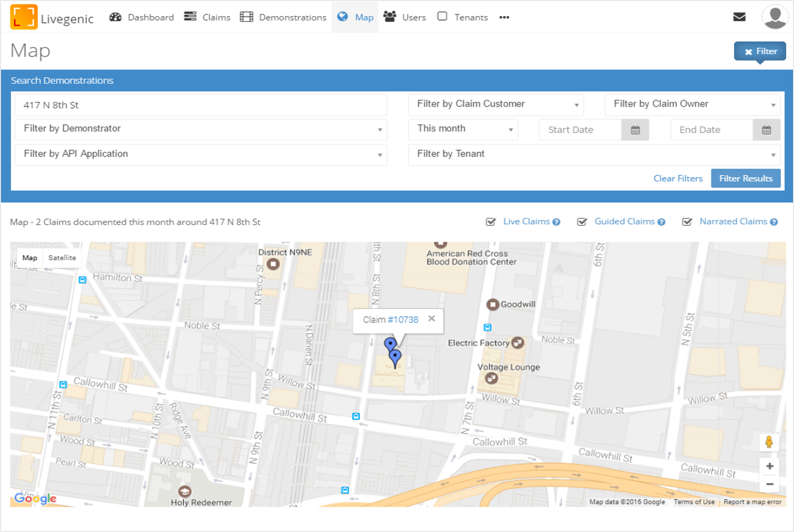Expand the more options ellipsis menu
The image size is (794, 532).
pyautogui.click(x=504, y=17)
